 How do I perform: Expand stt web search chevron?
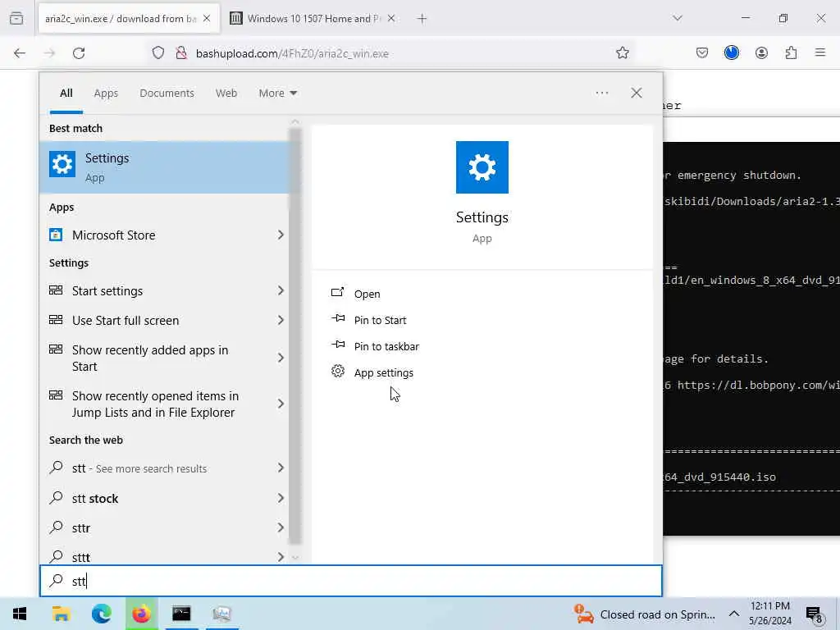(281, 468)
